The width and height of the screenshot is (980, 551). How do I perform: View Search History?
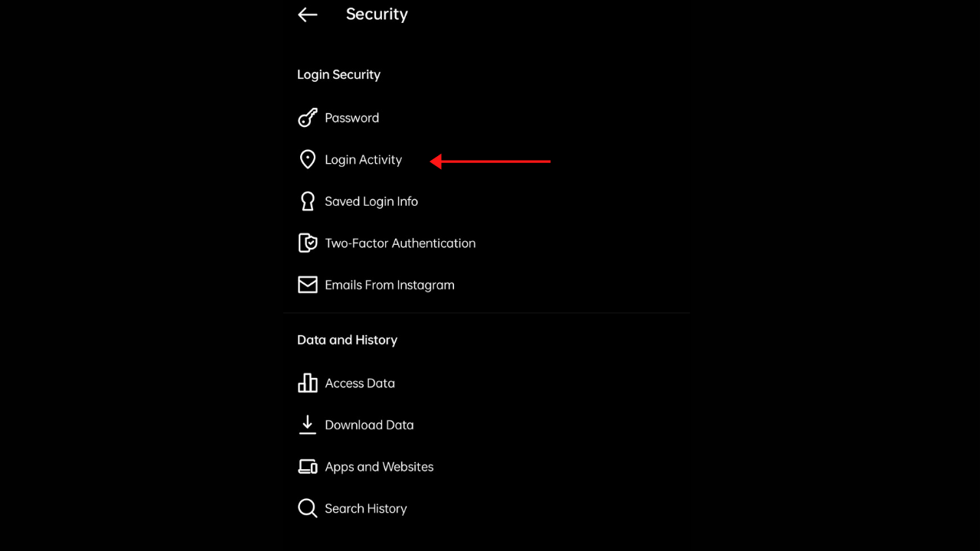click(x=366, y=508)
